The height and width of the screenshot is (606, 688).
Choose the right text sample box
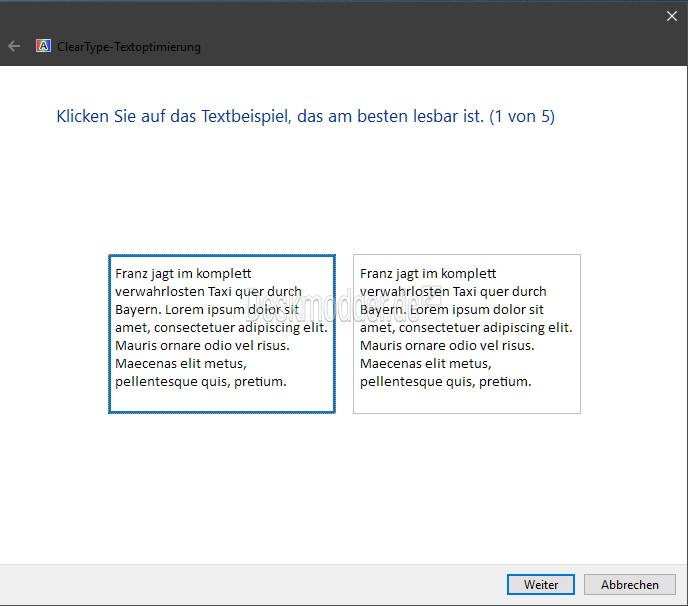pyautogui.click(x=467, y=334)
